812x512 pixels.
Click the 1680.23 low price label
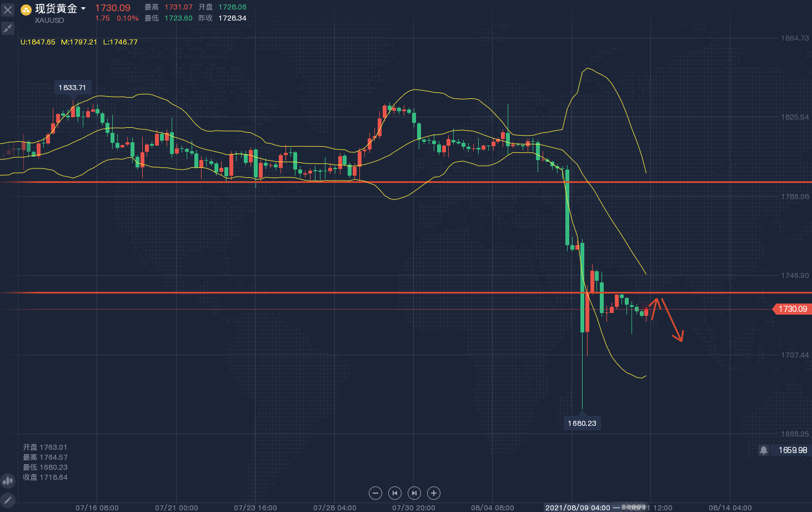[x=582, y=423]
